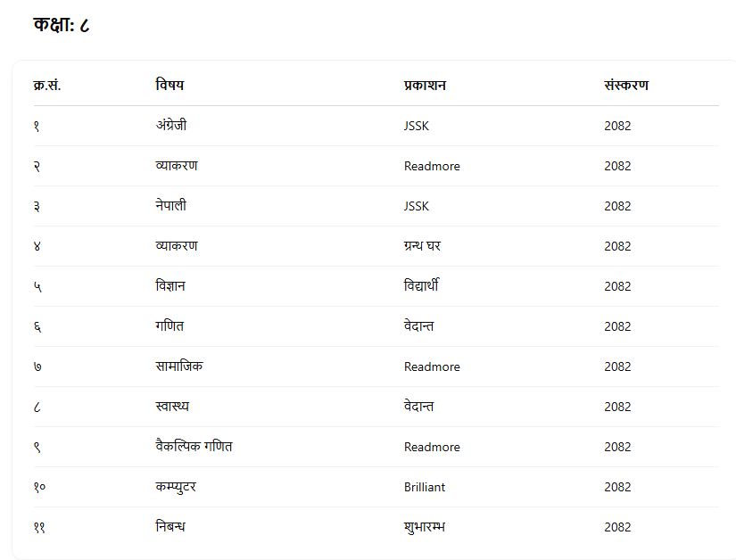Select the "निबन्ध" subject cell

(x=170, y=527)
